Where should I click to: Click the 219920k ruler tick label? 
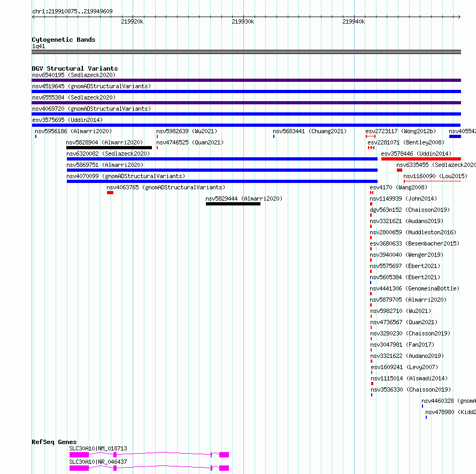click(132, 21)
